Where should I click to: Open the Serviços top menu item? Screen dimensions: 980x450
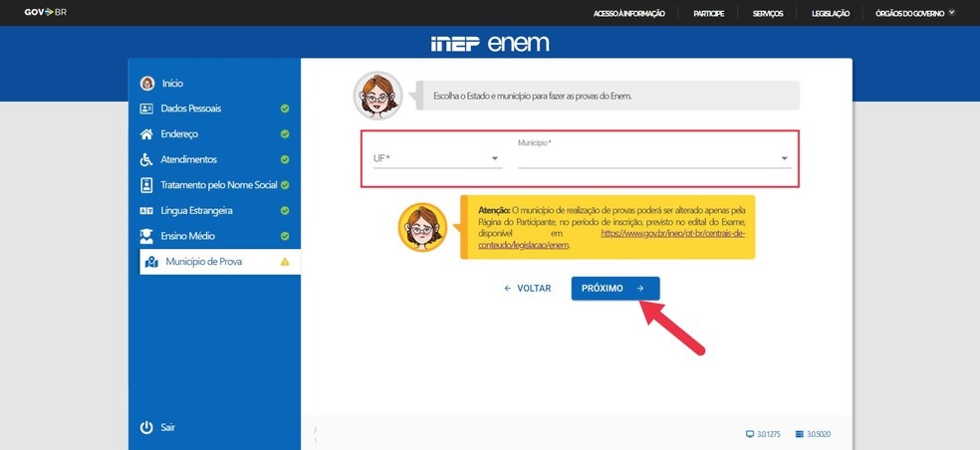coord(768,13)
